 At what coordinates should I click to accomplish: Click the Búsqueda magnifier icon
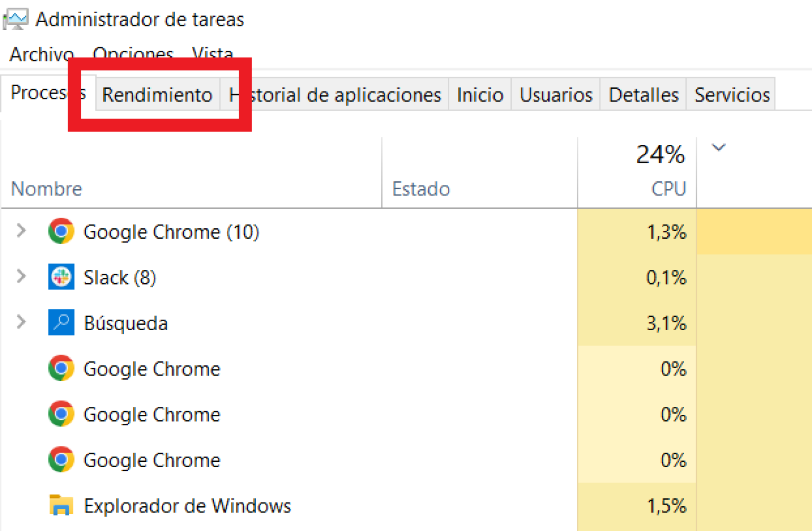(x=61, y=322)
